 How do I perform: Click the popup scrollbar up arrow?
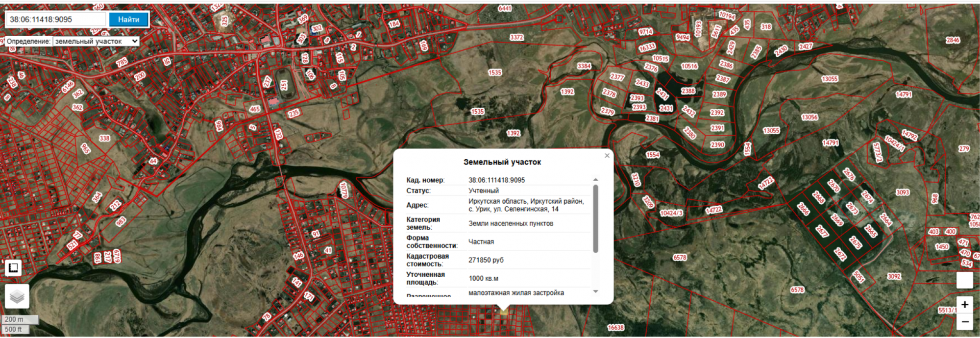(x=596, y=180)
